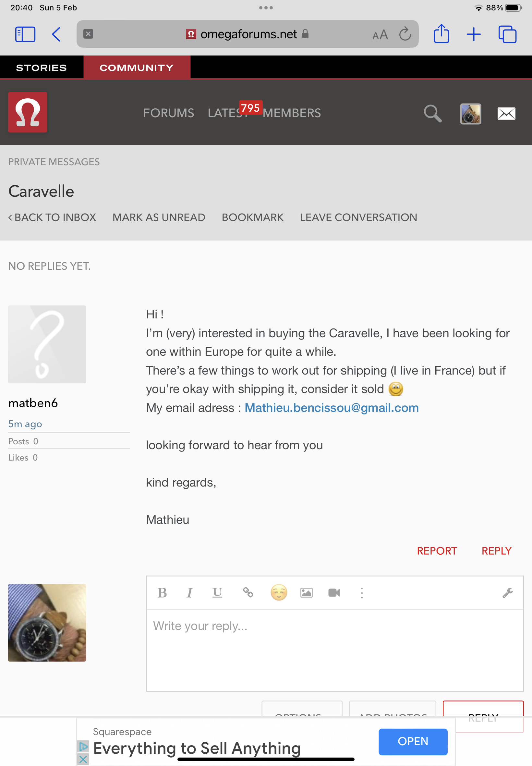Viewport: 532px width, 766px height.
Task: Insert an image using the picture icon
Action: [306, 593]
